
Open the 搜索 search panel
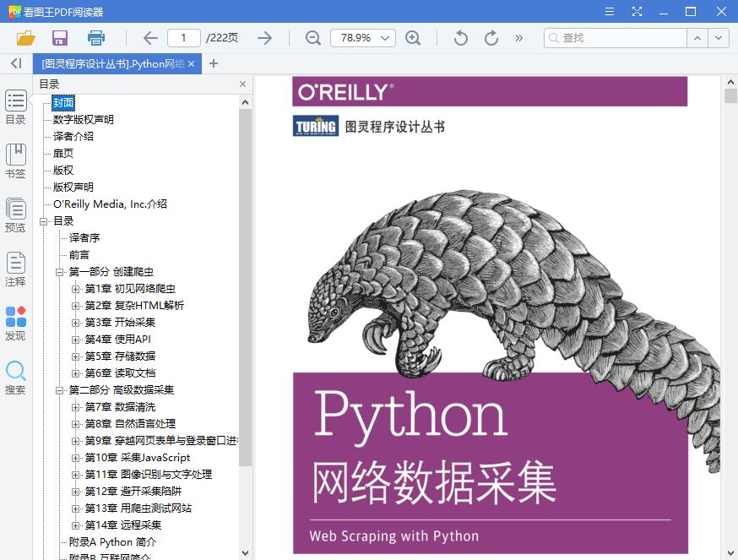click(x=15, y=378)
